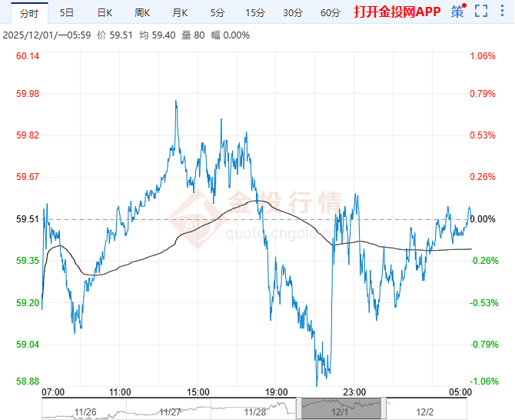Screen dimensions: 515x420
Task: Switch to 周K chart tab
Action: point(142,13)
